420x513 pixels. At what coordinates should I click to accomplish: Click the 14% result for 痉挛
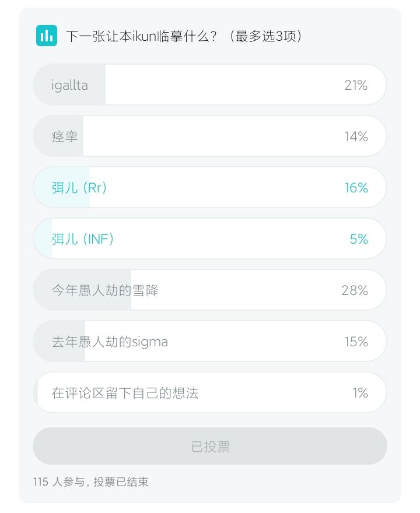pyautogui.click(x=356, y=136)
